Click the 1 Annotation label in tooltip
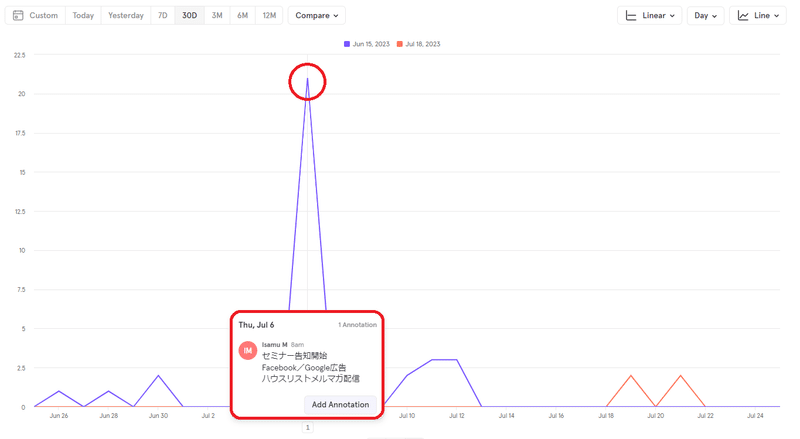The width and height of the screenshot is (800, 439). [x=358, y=325]
